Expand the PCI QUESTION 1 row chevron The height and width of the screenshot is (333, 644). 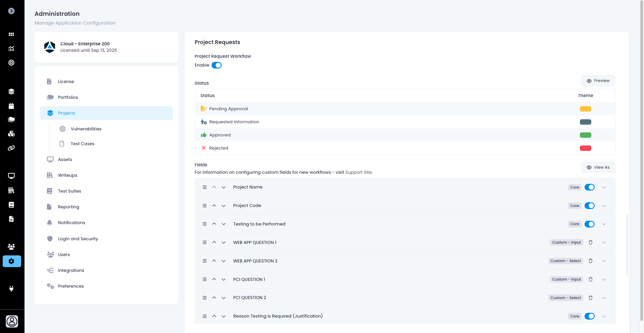pyautogui.click(x=604, y=280)
